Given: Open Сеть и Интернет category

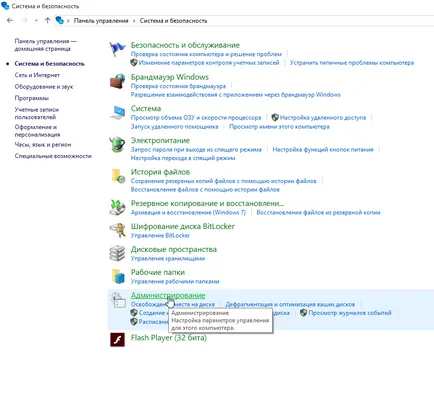Looking at the screenshot, I should click(37, 75).
